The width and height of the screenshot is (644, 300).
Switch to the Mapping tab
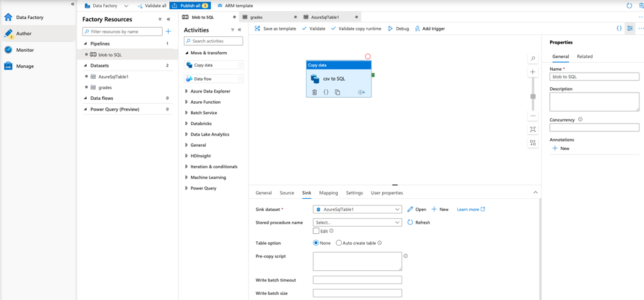point(328,193)
